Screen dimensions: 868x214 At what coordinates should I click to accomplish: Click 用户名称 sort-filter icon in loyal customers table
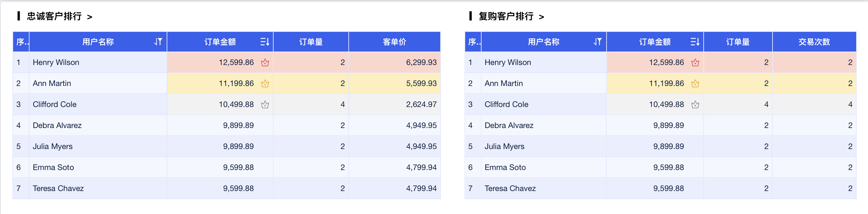[x=158, y=42]
